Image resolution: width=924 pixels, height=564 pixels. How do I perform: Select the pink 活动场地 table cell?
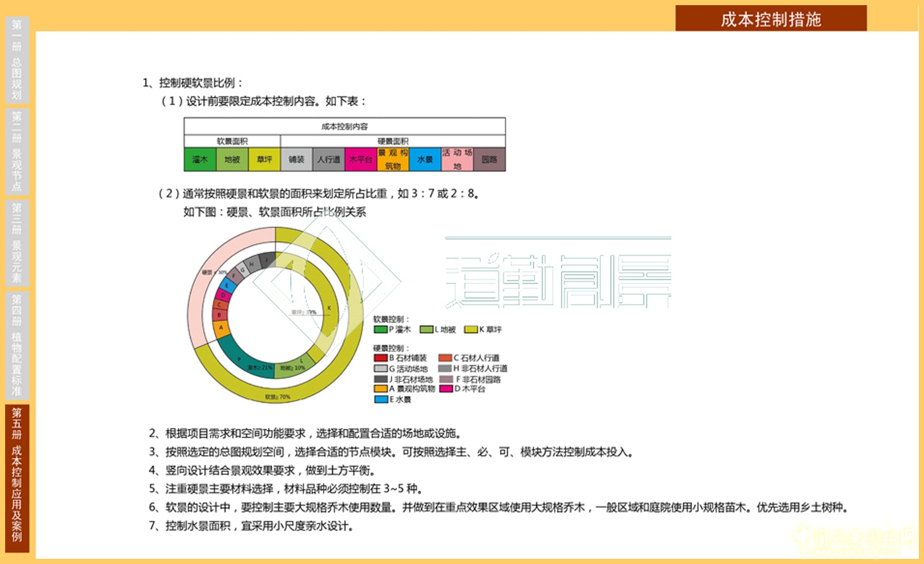point(457,159)
